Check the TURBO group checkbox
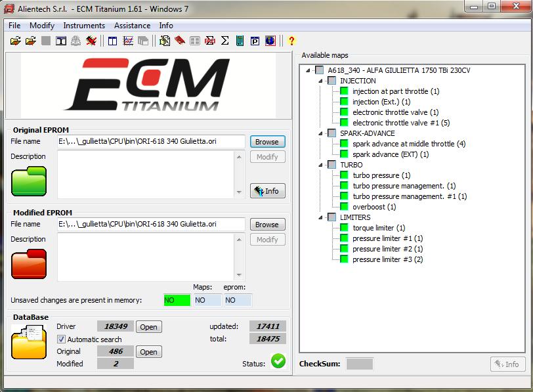533x392 pixels. (331, 165)
